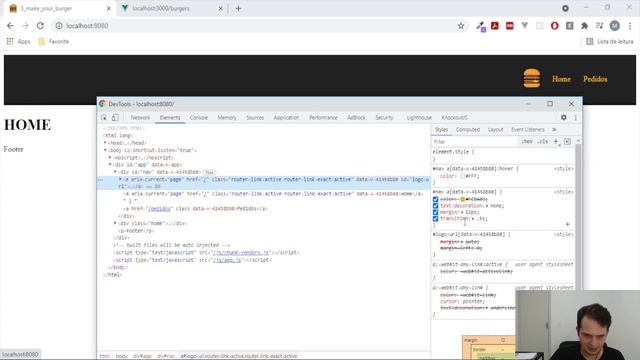This screenshot has width=640, height=360.
Task: Toggle the computed styles sidebar icon
Action: pos(567,141)
